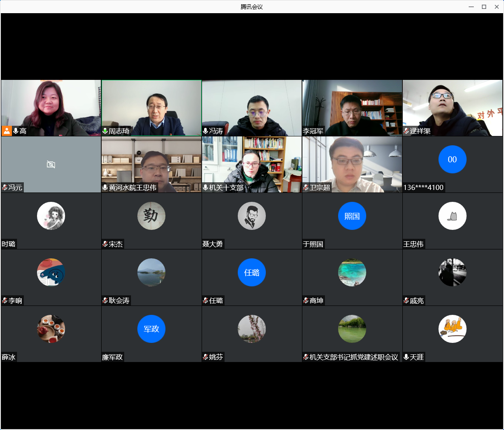Image resolution: width=504 pixels, height=430 pixels.
Task: Click 聂大勇's bearded man avatar
Action: pyautogui.click(x=251, y=216)
